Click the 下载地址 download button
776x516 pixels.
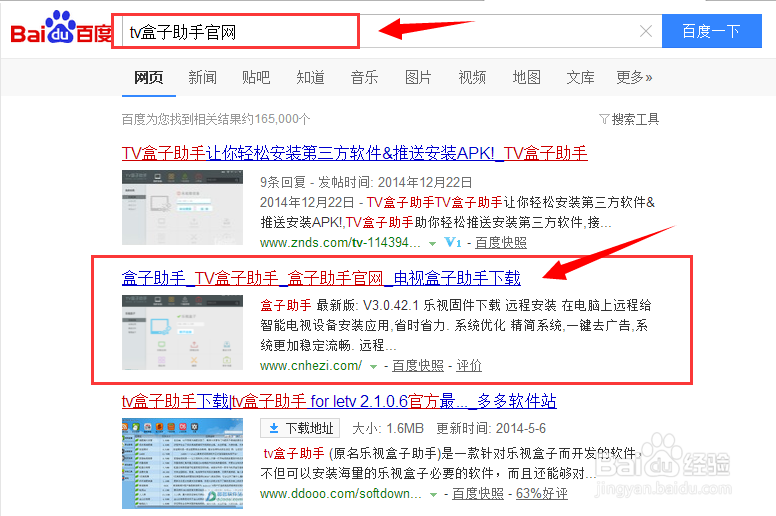coord(300,428)
